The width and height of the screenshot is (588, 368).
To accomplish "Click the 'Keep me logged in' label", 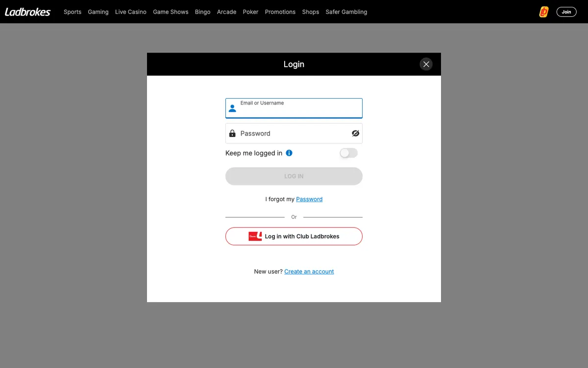I will [x=254, y=153].
